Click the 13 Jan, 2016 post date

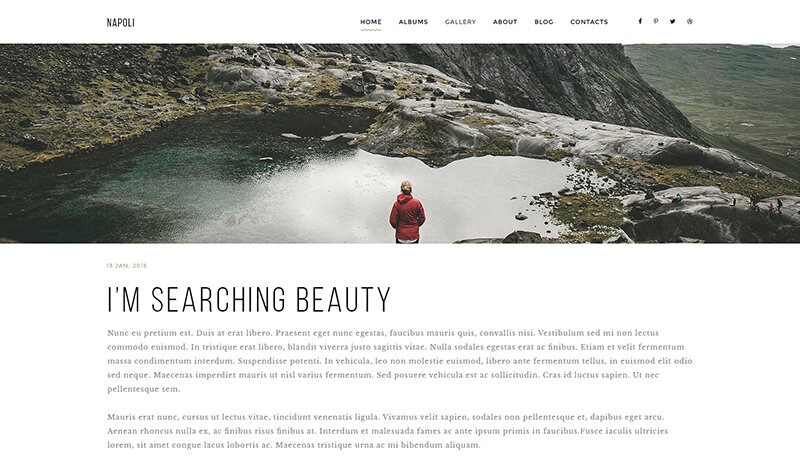127,266
